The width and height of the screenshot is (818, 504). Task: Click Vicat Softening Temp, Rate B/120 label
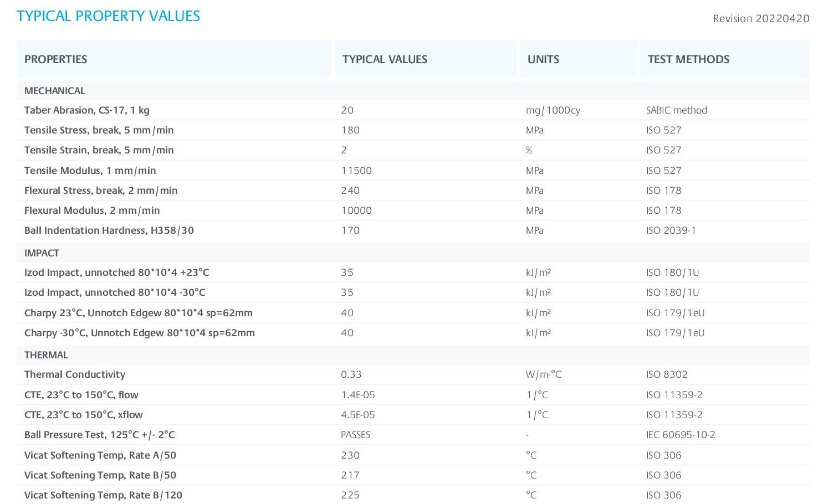click(x=103, y=495)
